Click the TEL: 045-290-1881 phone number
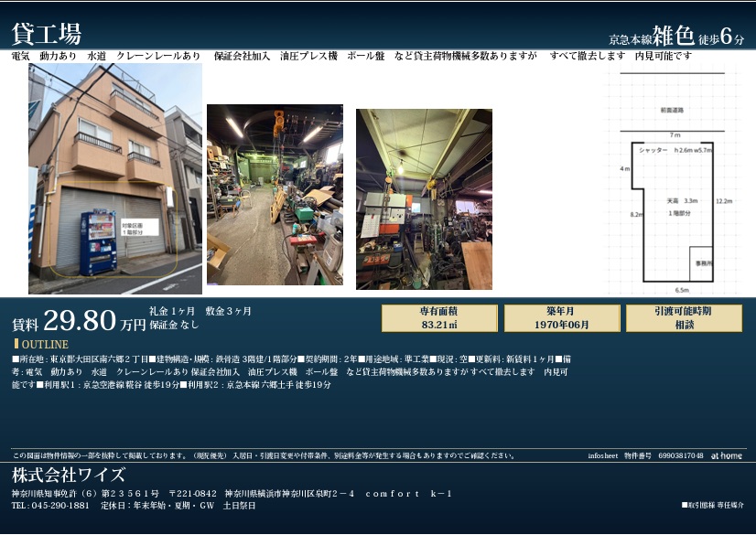 (50, 505)
